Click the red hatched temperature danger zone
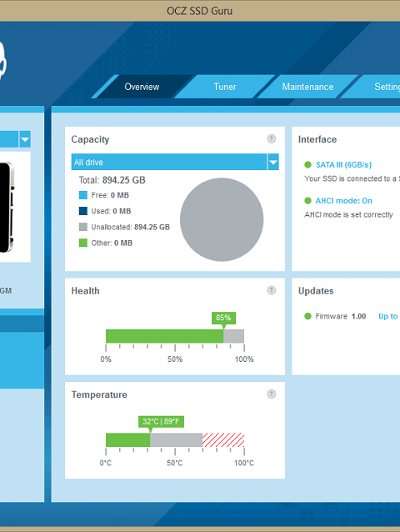400x532 pixels. click(223, 440)
